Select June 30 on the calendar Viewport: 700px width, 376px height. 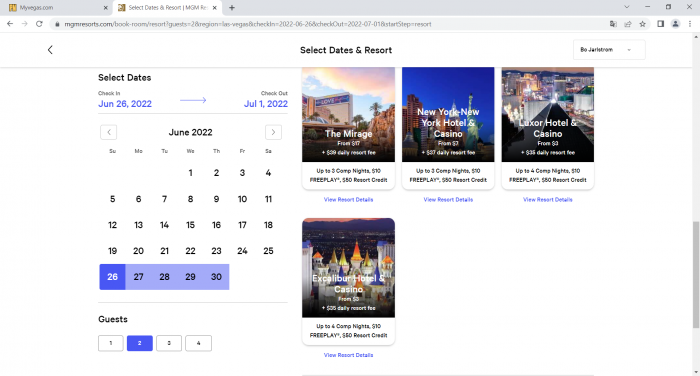click(216, 277)
